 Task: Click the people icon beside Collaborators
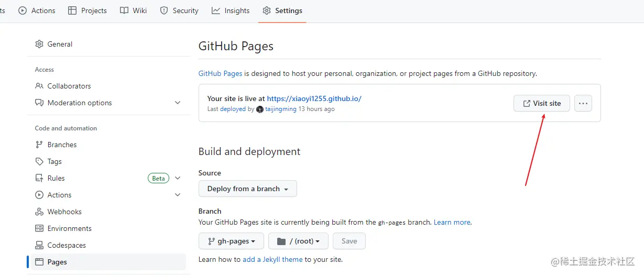(x=39, y=86)
